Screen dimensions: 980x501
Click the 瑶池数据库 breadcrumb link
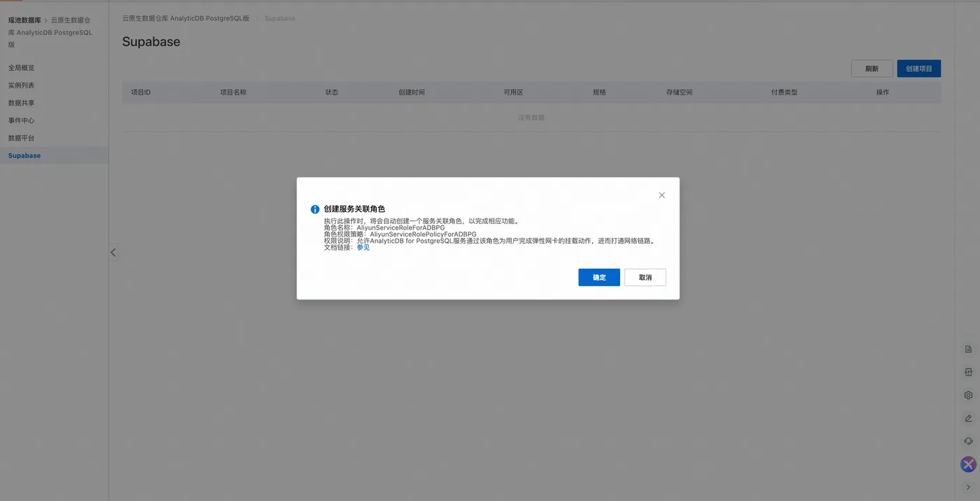[24, 20]
